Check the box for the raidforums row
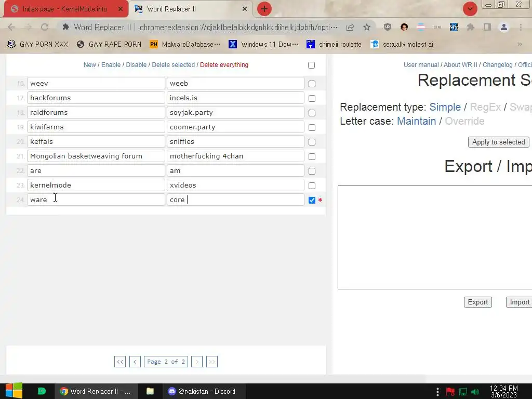 pos(312,113)
